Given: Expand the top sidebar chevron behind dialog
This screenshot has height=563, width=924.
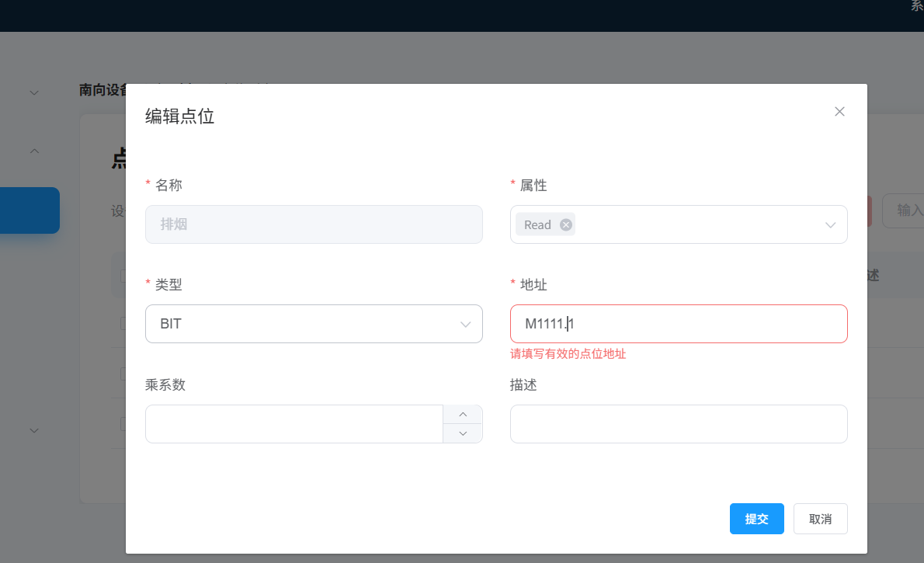Looking at the screenshot, I should [x=34, y=92].
